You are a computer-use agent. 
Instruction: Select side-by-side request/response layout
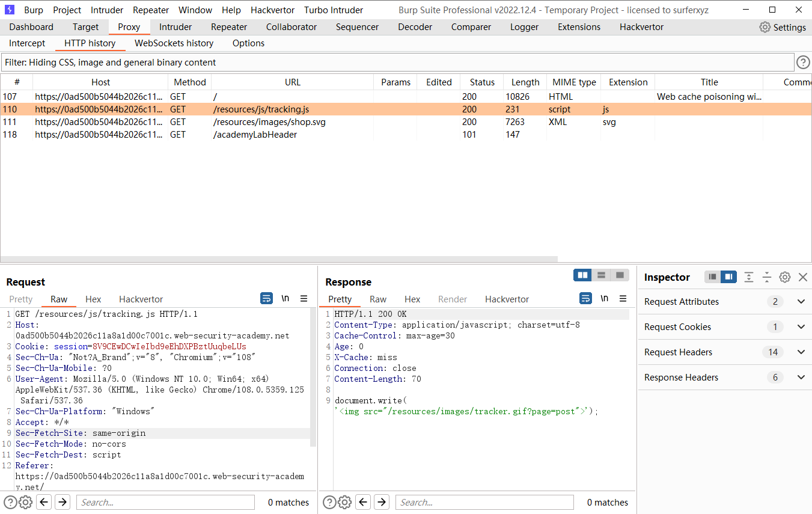click(x=582, y=275)
